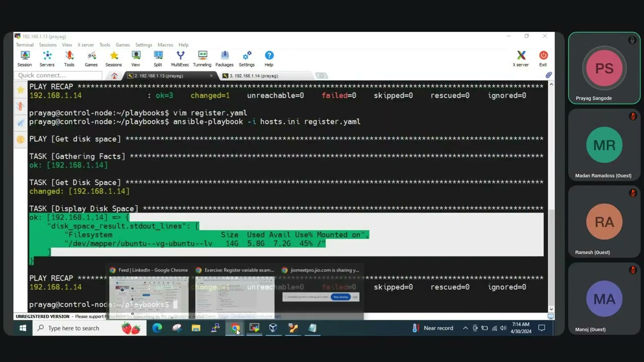Select Madan Ramadoss (Guest) participant tile
This screenshot has width=644, height=362.
click(x=604, y=146)
